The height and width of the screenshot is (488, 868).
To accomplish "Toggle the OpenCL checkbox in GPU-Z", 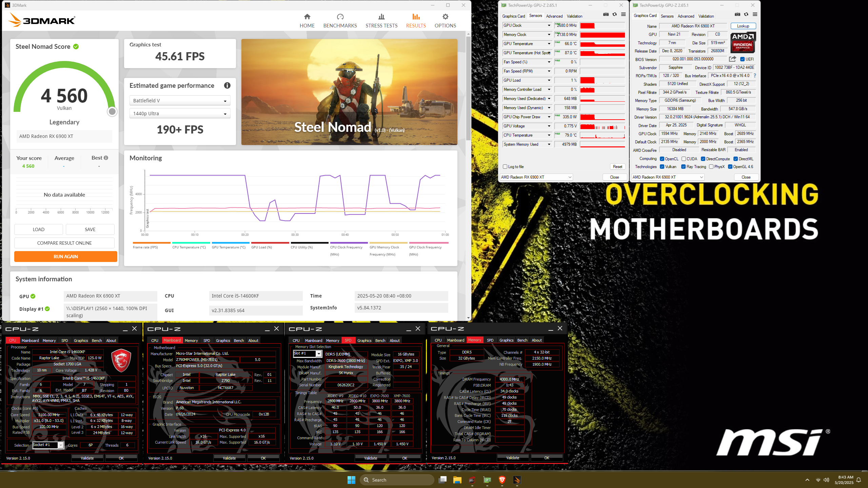I will [x=662, y=159].
